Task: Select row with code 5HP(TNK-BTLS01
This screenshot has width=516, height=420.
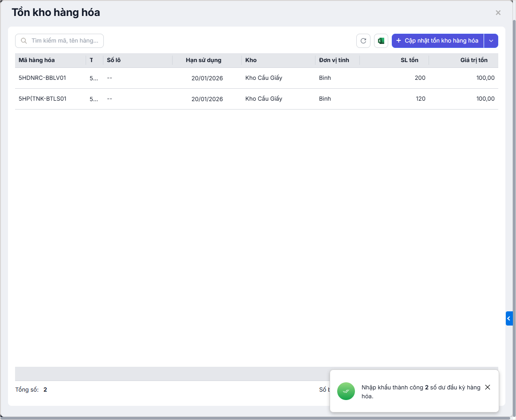Action: [43, 99]
